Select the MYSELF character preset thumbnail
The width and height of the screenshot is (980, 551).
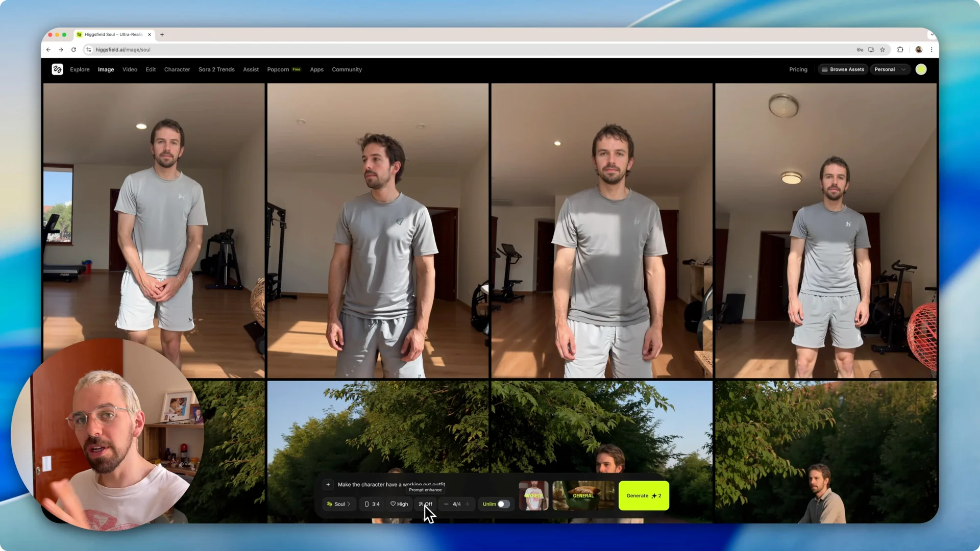tap(533, 495)
